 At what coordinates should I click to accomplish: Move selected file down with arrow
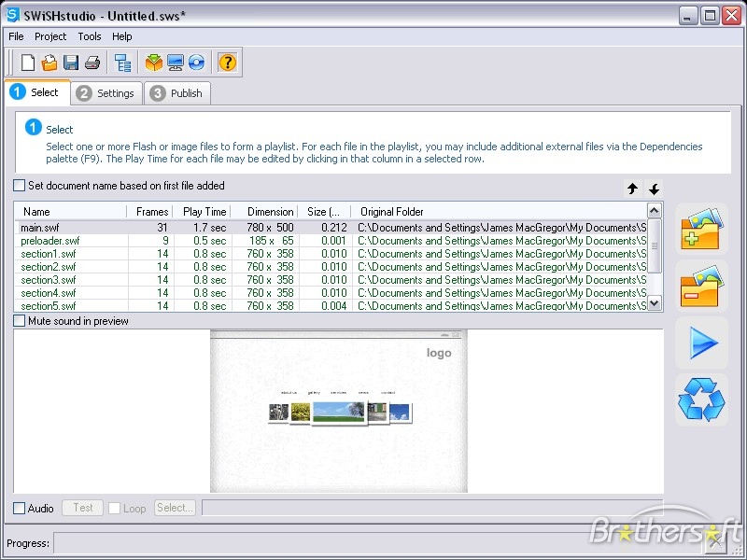[655, 189]
